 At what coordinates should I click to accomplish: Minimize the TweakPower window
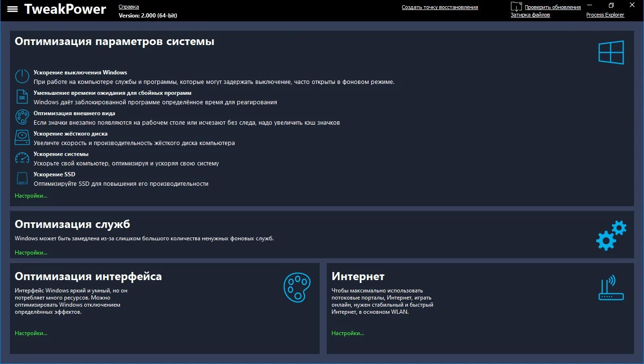[590, 5]
